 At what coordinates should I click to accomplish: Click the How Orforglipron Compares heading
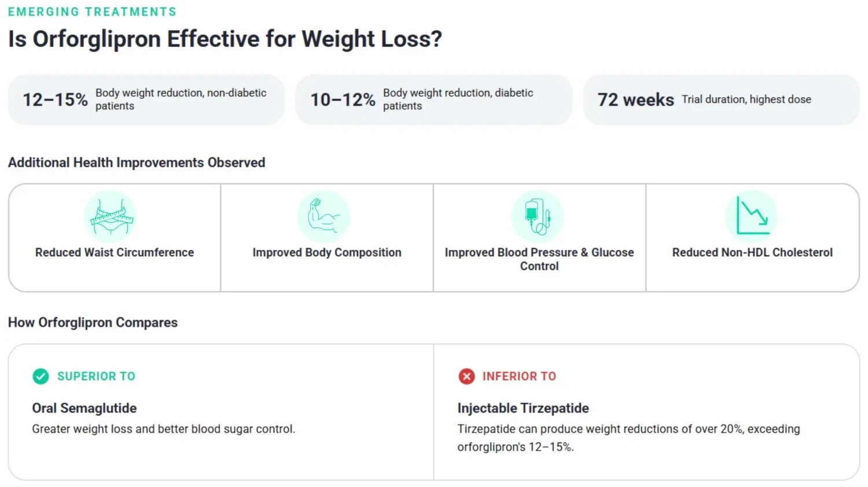click(x=93, y=323)
